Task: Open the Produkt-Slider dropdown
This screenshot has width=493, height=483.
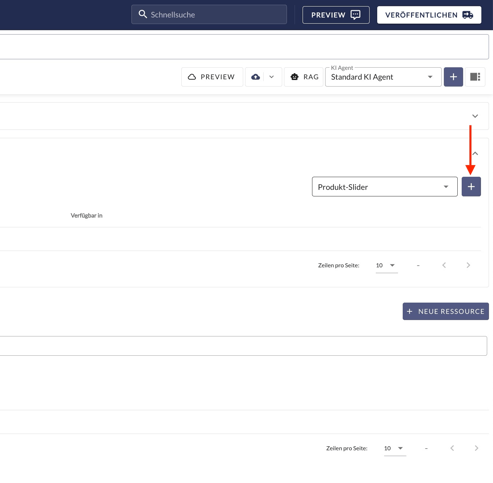Action: coord(385,187)
